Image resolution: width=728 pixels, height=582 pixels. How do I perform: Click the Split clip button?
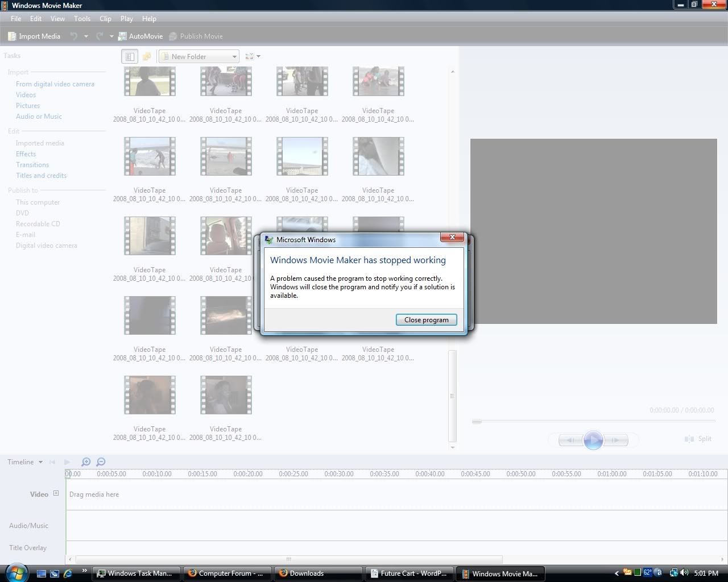[698, 439]
